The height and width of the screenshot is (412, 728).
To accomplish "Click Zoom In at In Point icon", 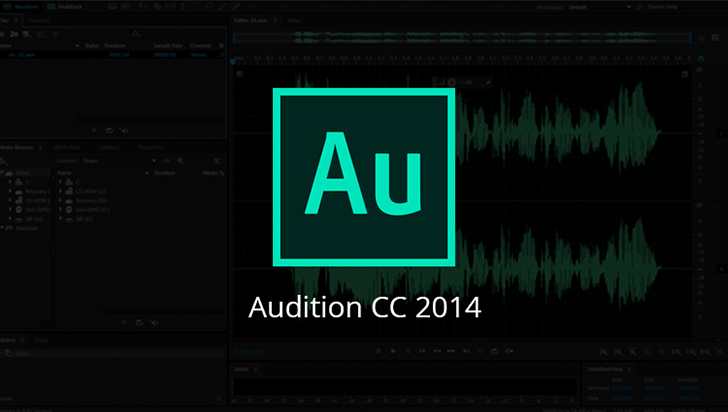I will pos(677,352).
